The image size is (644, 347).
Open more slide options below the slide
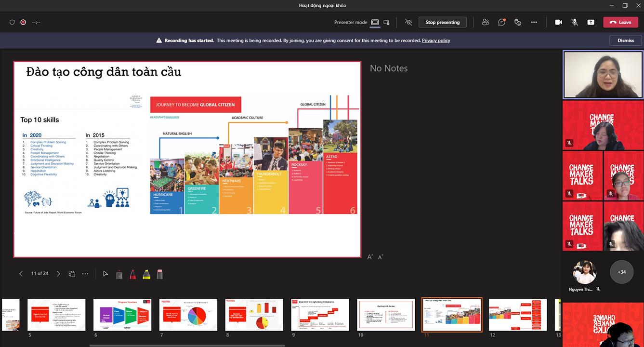click(85, 274)
